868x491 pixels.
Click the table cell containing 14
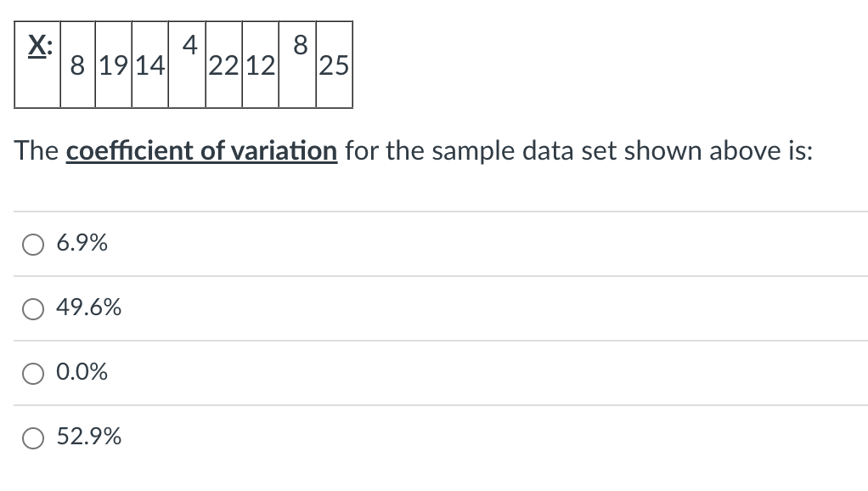coord(149,65)
